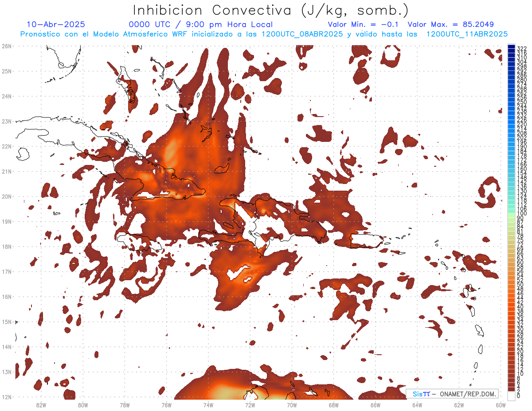This screenshot has height=411, width=532.
Task: Click the '14N' latitude label
Action: click(7, 347)
